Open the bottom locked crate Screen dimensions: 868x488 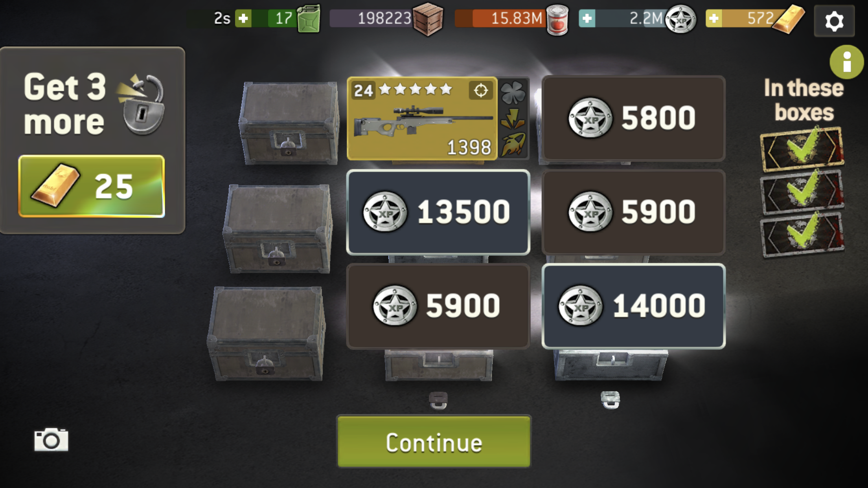[267, 334]
